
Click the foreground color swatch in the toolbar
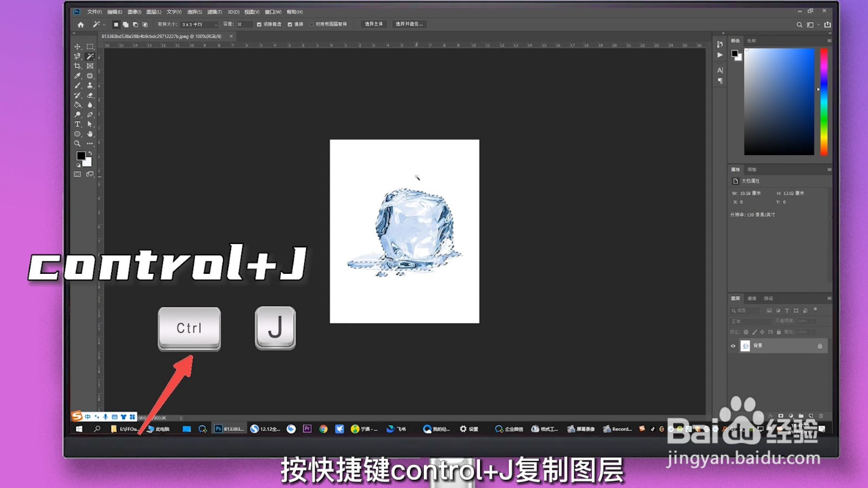click(x=80, y=156)
